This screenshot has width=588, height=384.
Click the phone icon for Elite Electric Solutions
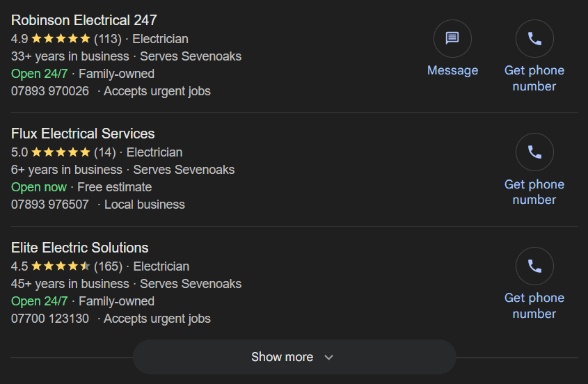(x=534, y=266)
